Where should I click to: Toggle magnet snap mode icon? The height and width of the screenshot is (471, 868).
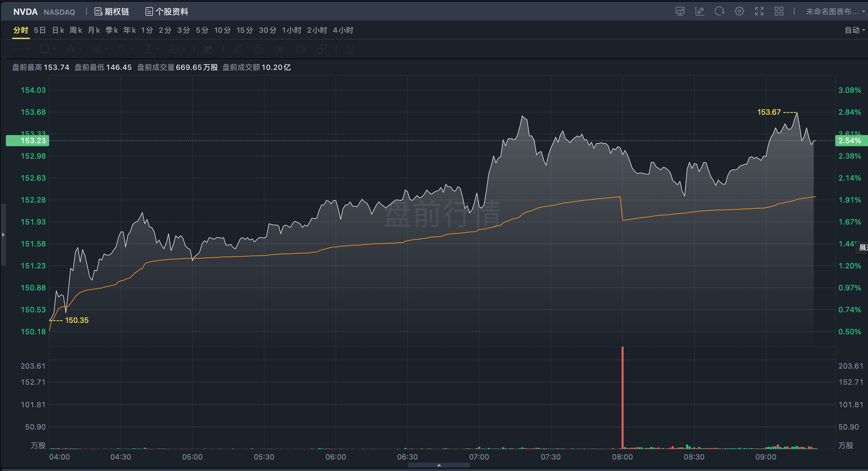300,49
